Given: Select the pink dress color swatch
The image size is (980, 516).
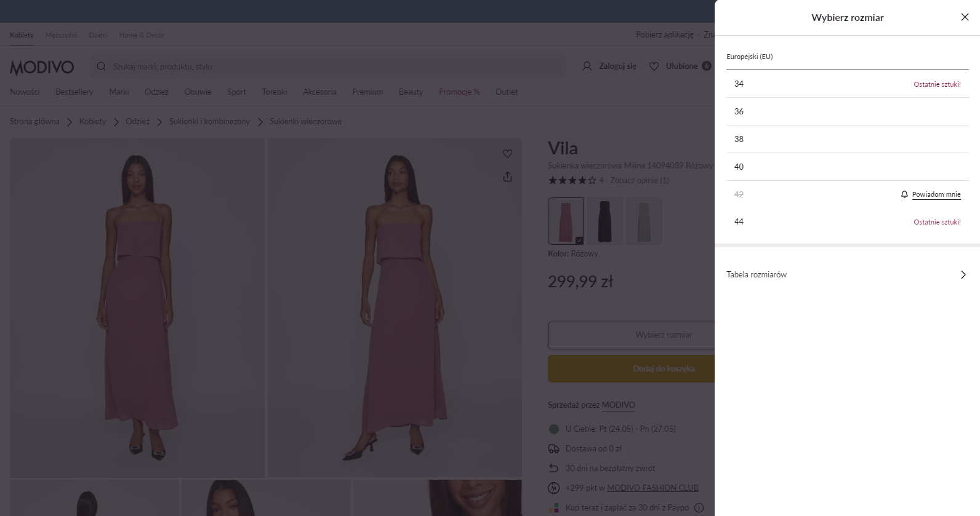Looking at the screenshot, I should tap(566, 221).
